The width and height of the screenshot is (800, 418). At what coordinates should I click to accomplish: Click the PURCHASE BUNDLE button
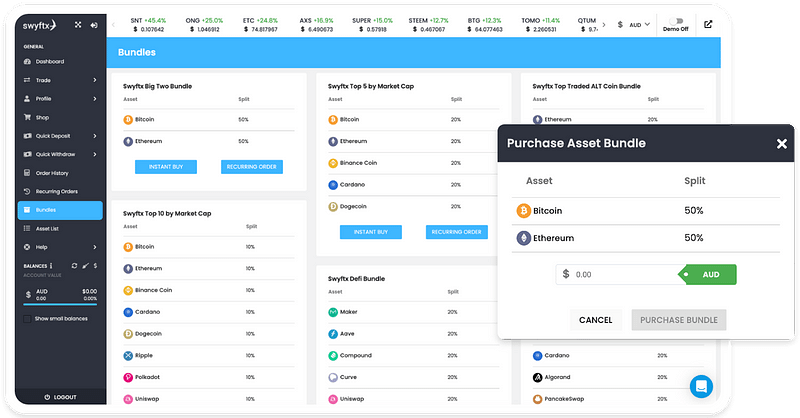click(679, 320)
